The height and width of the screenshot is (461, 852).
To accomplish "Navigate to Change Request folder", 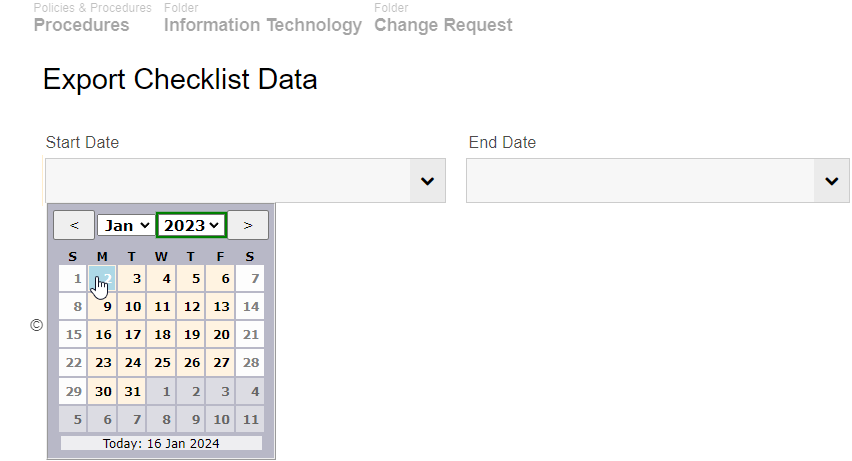I will (443, 25).
